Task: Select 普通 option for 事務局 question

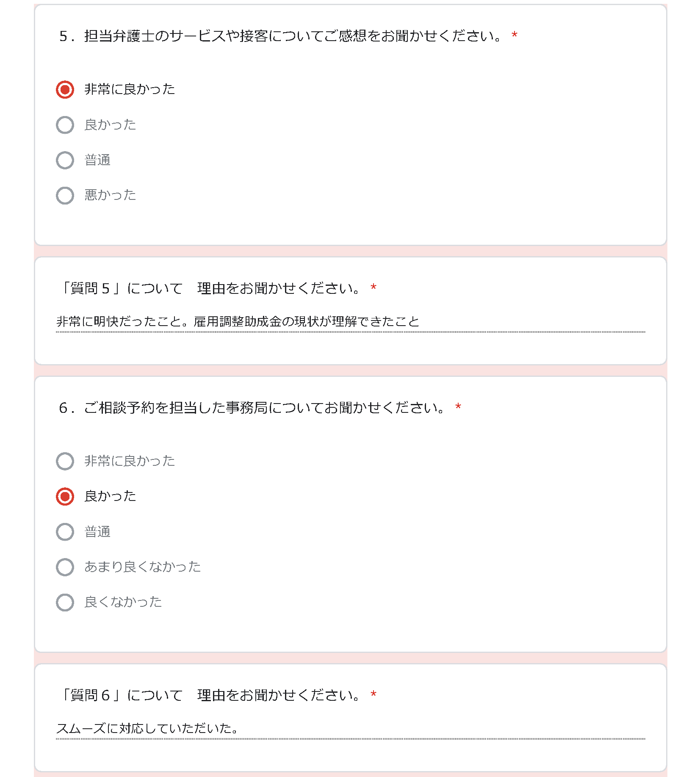Action: (x=65, y=532)
